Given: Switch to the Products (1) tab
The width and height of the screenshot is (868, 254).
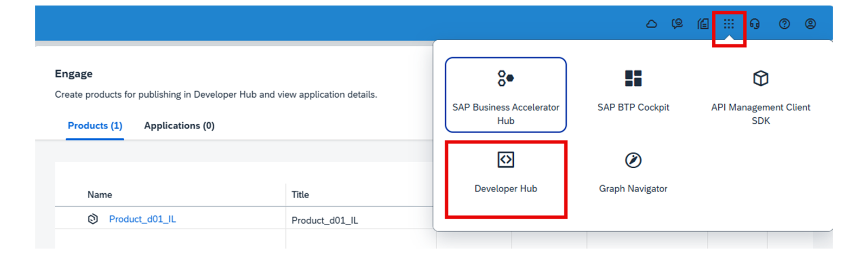Looking at the screenshot, I should pyautogui.click(x=95, y=126).
